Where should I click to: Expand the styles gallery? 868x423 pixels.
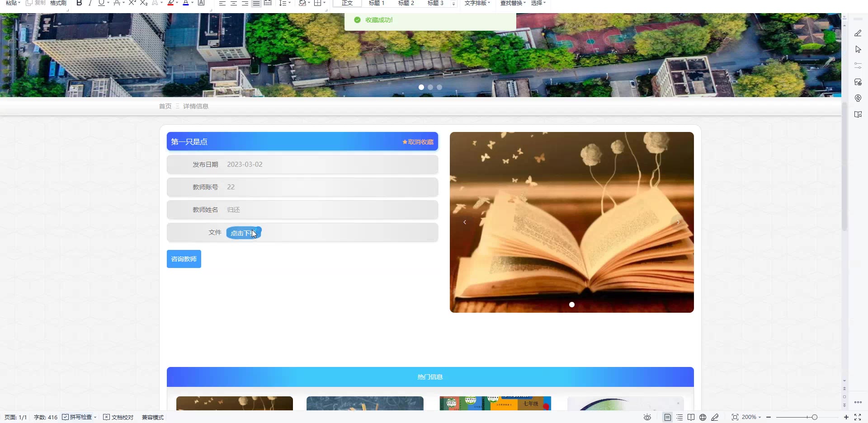click(x=453, y=4)
